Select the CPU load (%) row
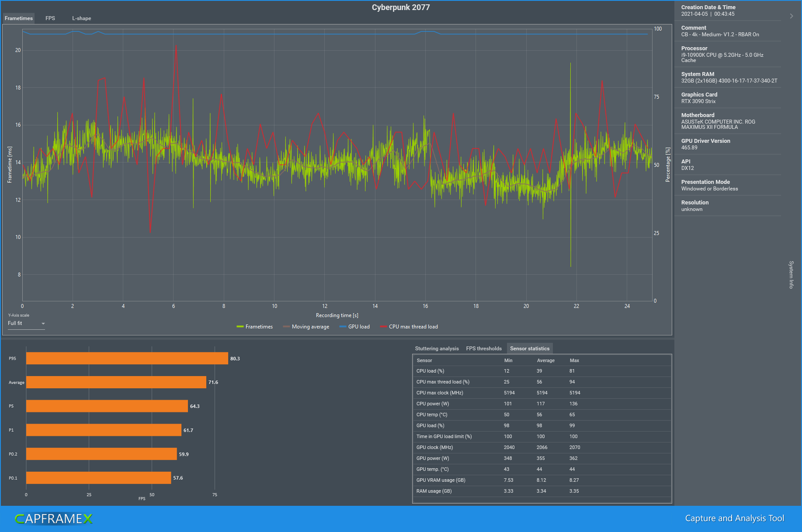Screen dimensions: 802x532 pyautogui.click(x=542, y=371)
